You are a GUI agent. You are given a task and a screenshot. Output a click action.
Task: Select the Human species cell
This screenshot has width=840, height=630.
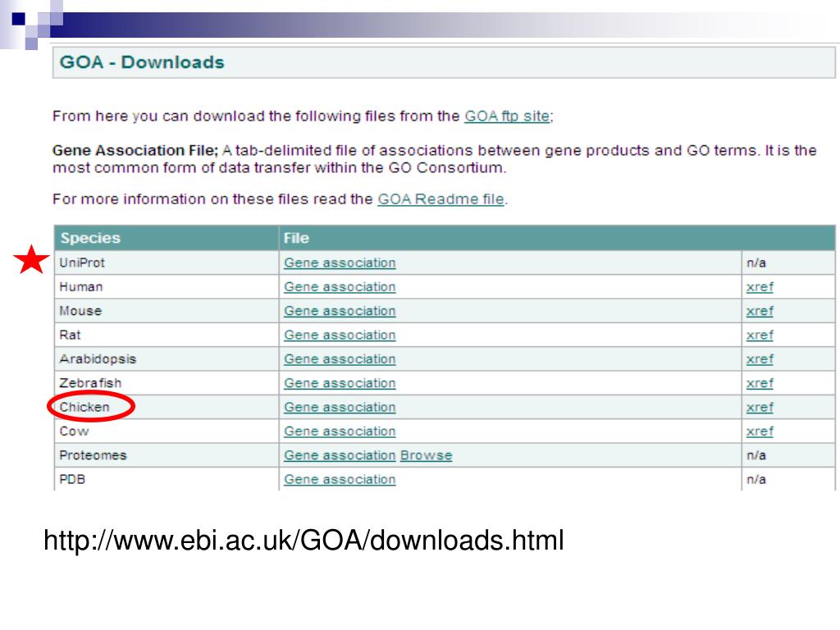tap(166, 287)
